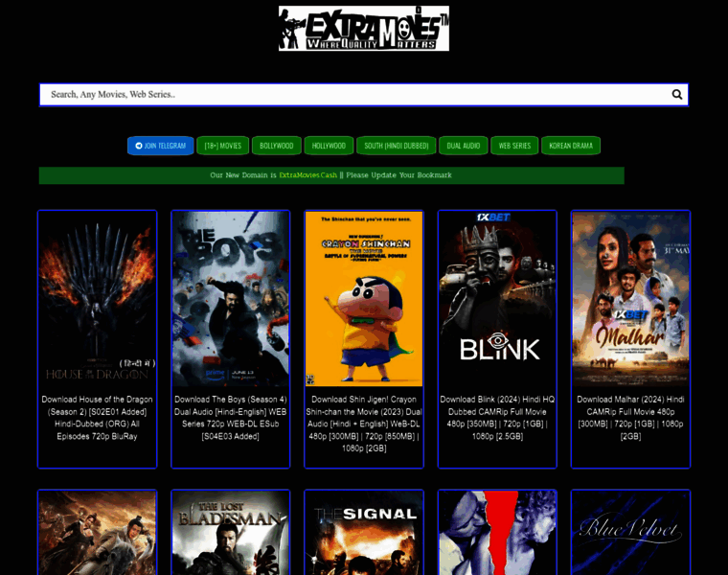Image resolution: width=728 pixels, height=575 pixels.
Task: Open the [18+] Movies category
Action: click(x=223, y=146)
